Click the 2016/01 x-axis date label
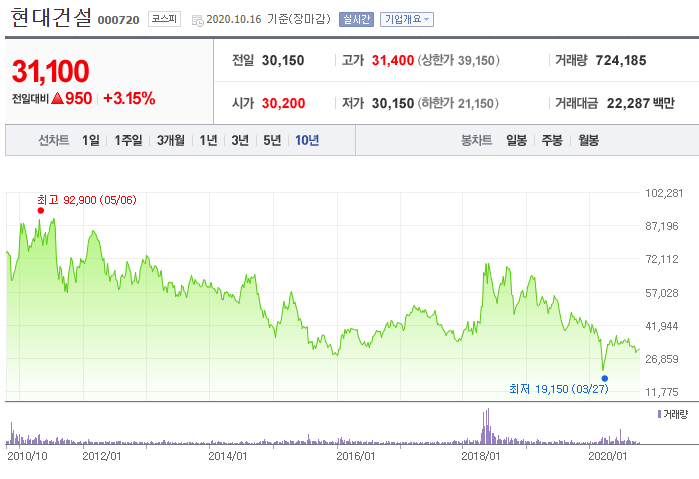The width and height of the screenshot is (699, 479). click(x=355, y=456)
